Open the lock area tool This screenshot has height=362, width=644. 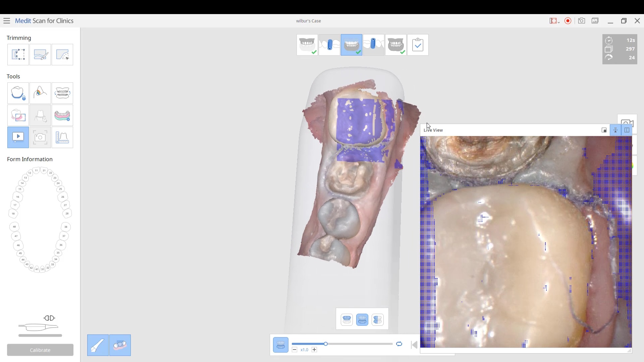18,93
